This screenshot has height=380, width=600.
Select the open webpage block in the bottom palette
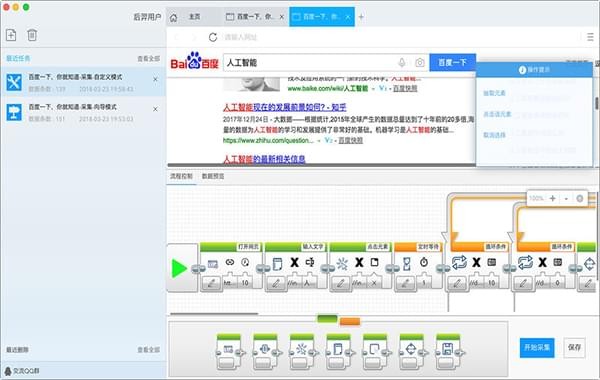(229, 351)
